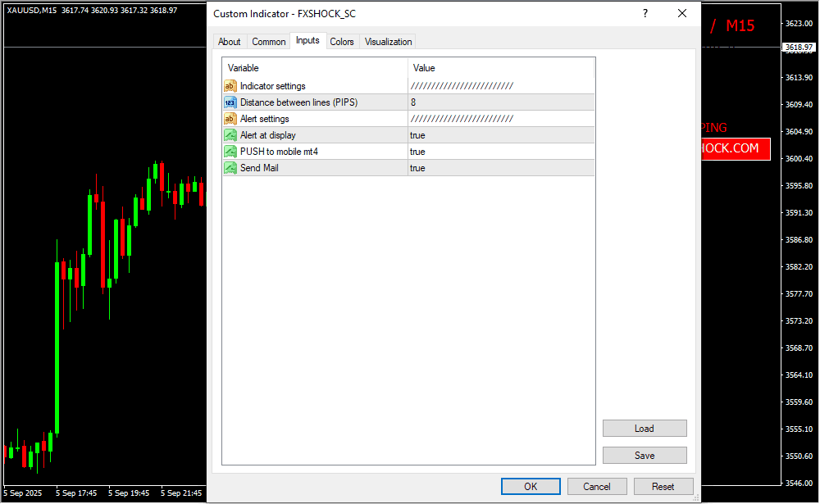Switch to the About tab
Screen dimensions: 820x504
click(230, 42)
